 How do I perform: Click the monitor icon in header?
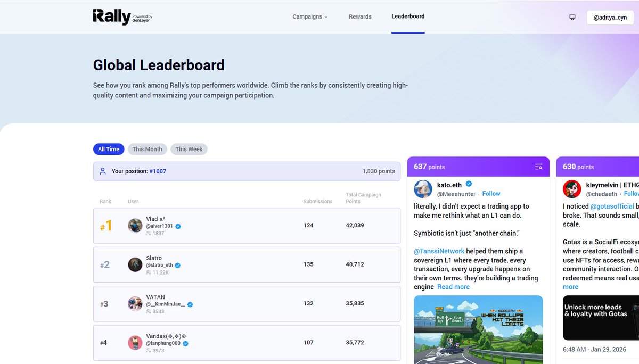point(572,17)
